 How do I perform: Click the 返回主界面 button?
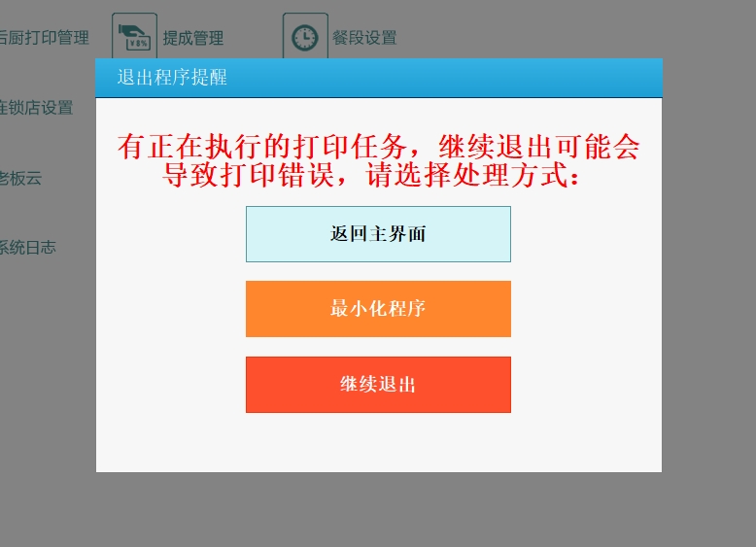[x=378, y=234]
